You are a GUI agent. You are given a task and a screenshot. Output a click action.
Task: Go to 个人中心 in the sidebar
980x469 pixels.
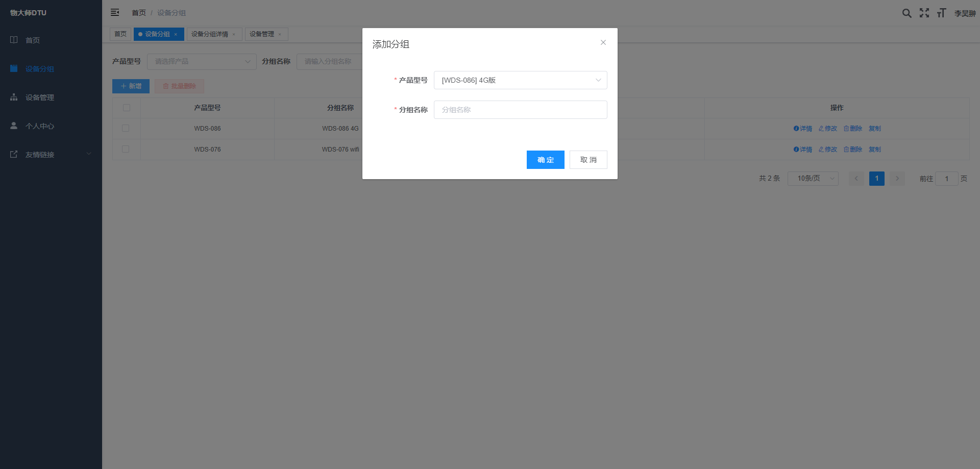point(40,126)
